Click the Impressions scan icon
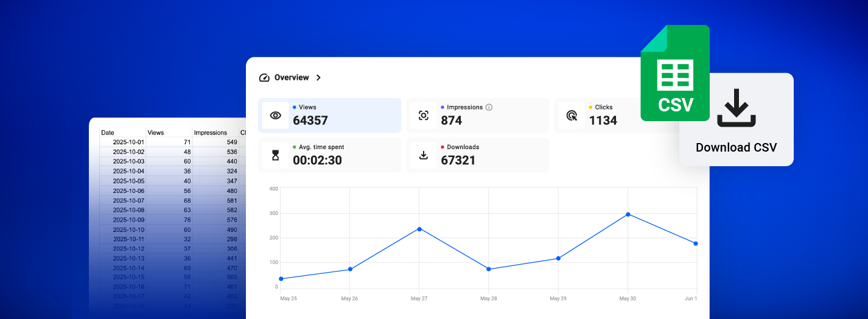The height and width of the screenshot is (319, 868). coord(424,116)
